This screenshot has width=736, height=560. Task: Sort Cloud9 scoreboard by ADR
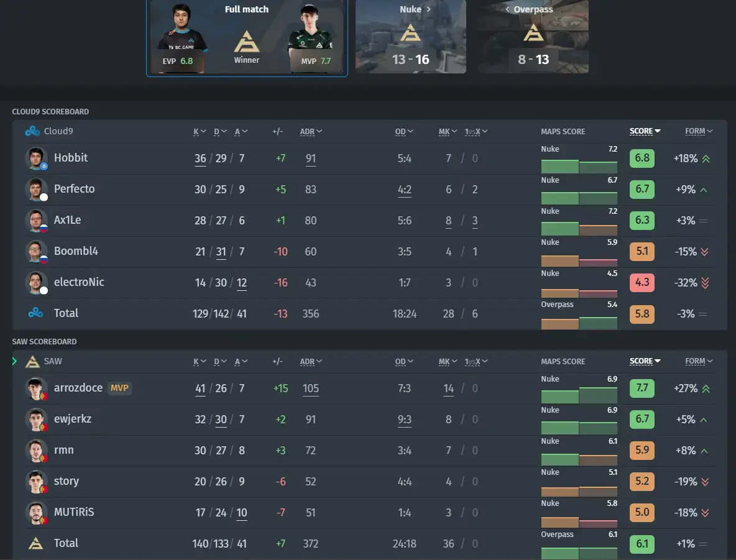[x=311, y=131]
